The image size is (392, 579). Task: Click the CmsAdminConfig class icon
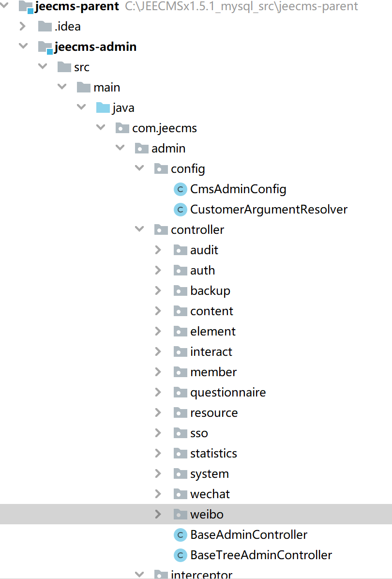(180, 189)
